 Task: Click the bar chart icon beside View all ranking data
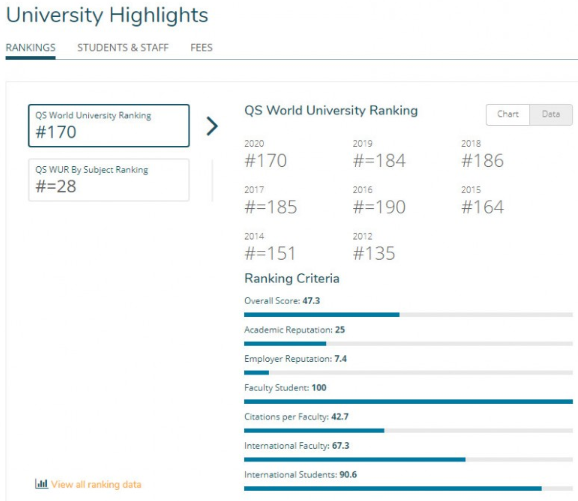coord(41,484)
